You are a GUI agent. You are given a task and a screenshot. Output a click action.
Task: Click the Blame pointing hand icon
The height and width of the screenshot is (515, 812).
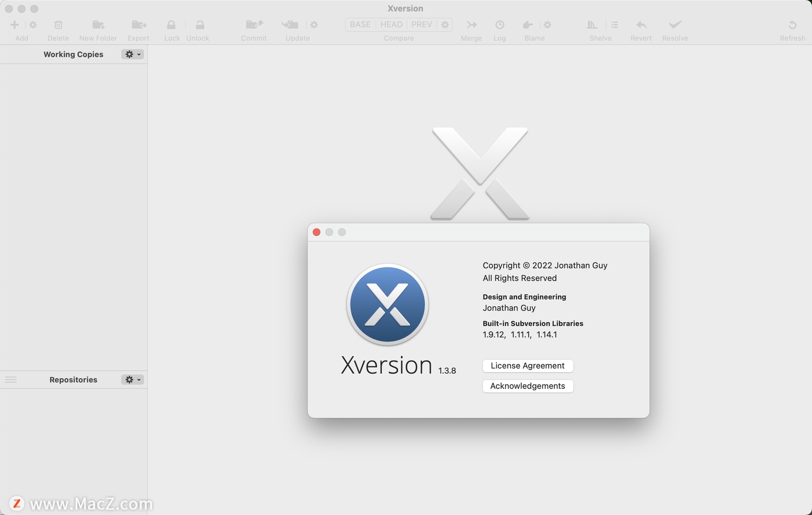pyautogui.click(x=527, y=25)
